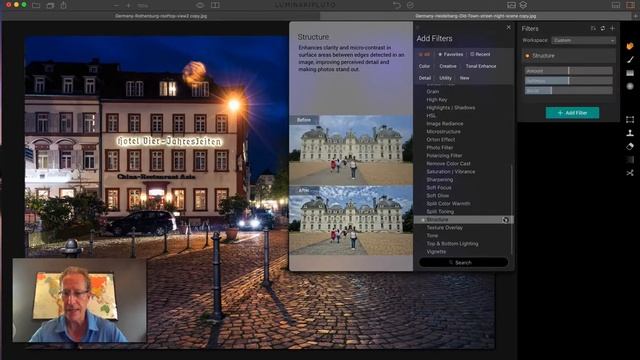Screen dimensions: 640x360
Task: Select the gradient mask tool icon
Action: 630,73
